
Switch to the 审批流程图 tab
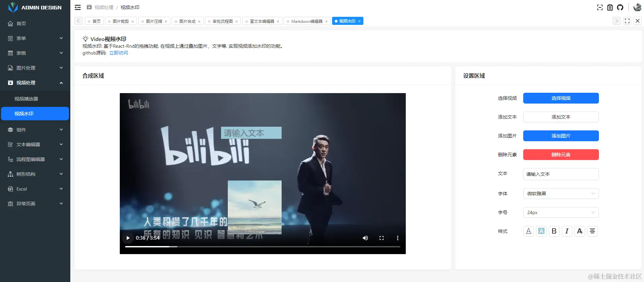(x=222, y=21)
